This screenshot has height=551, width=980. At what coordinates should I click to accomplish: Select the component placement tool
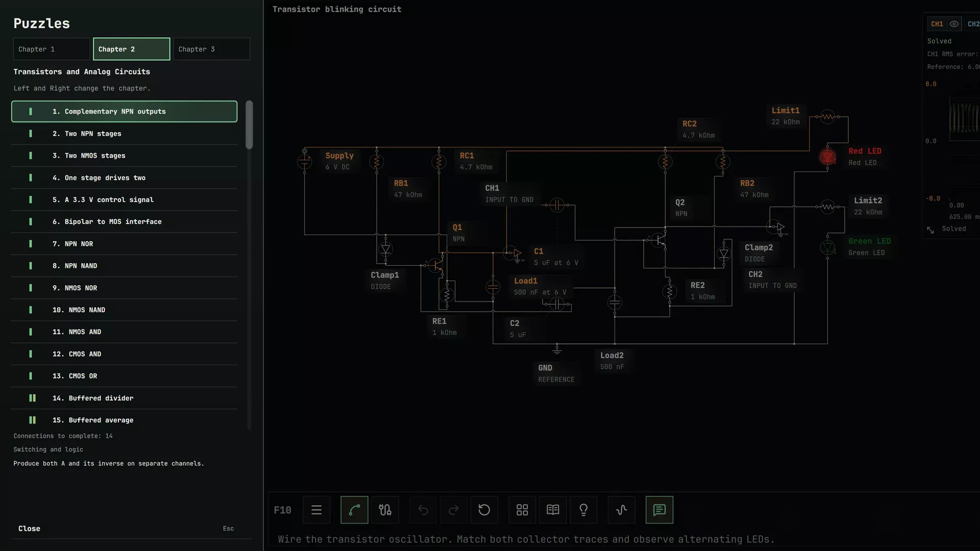tap(385, 510)
